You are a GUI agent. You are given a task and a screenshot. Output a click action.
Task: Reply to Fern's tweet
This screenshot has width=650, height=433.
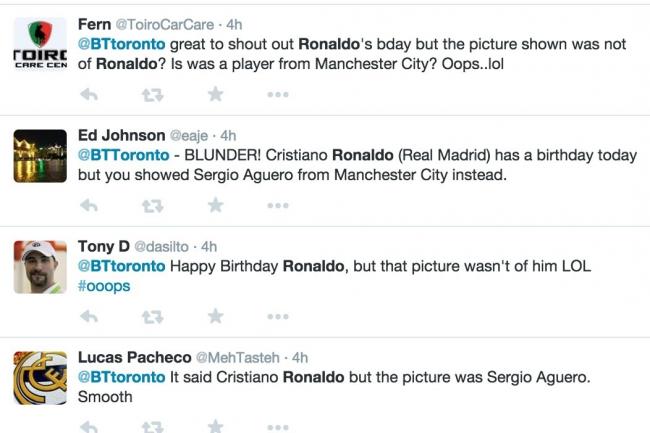[x=88, y=94]
